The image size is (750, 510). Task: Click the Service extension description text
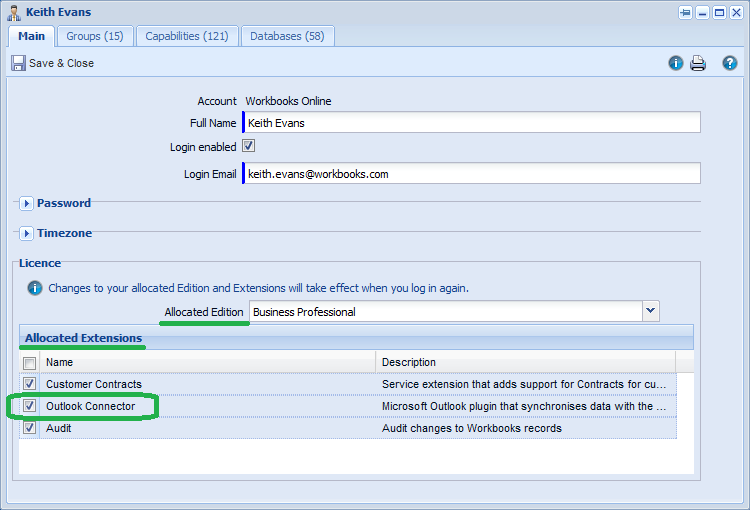pyautogui.click(x=524, y=384)
